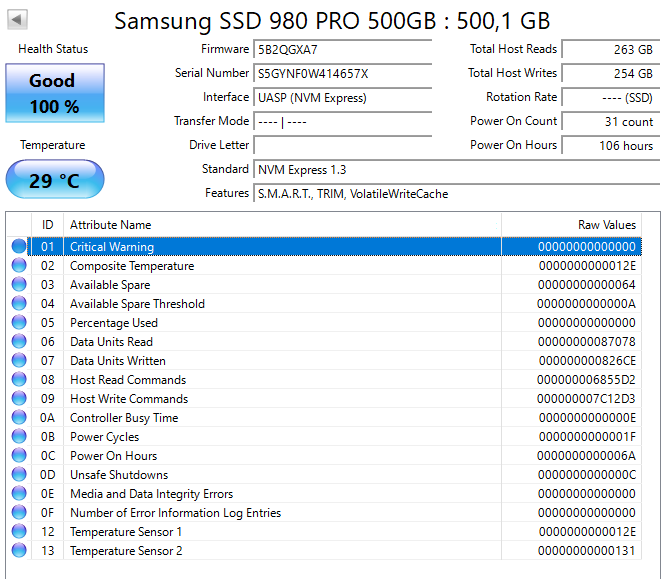Viewport: 662px width, 579px height.
Task: Click the status orb beside Power Cycles
Action: (x=19, y=437)
